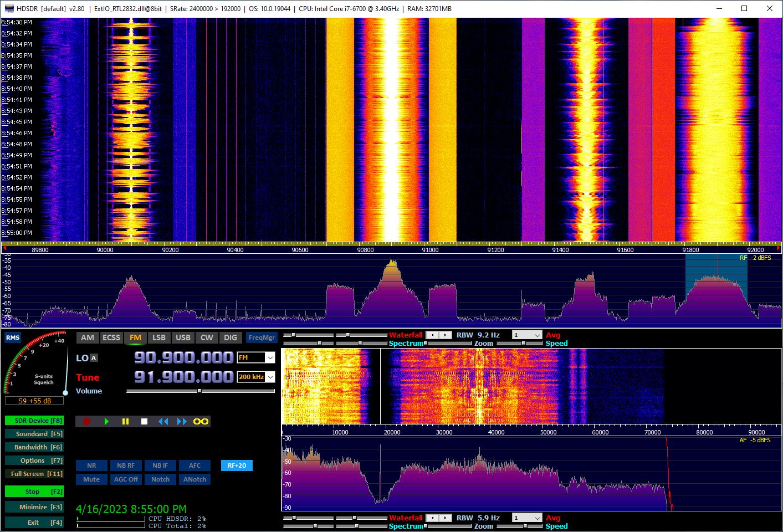Toggle AFC frequency control
This screenshot has width=783, height=532.
coord(195,465)
